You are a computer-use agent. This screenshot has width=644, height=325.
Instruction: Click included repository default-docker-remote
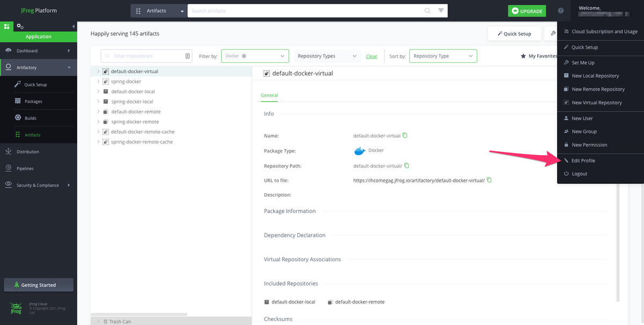coord(360,302)
